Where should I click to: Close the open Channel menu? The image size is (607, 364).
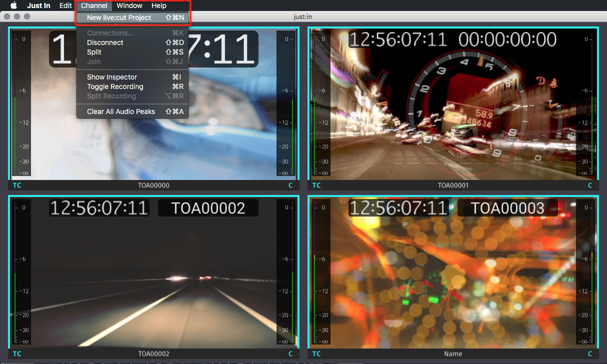94,5
